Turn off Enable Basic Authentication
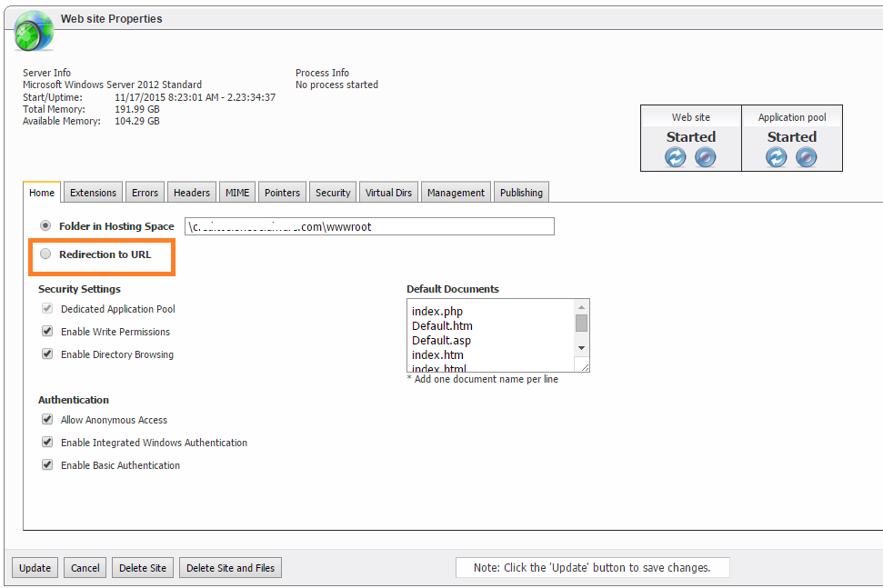The image size is (883, 588). pyautogui.click(x=47, y=465)
